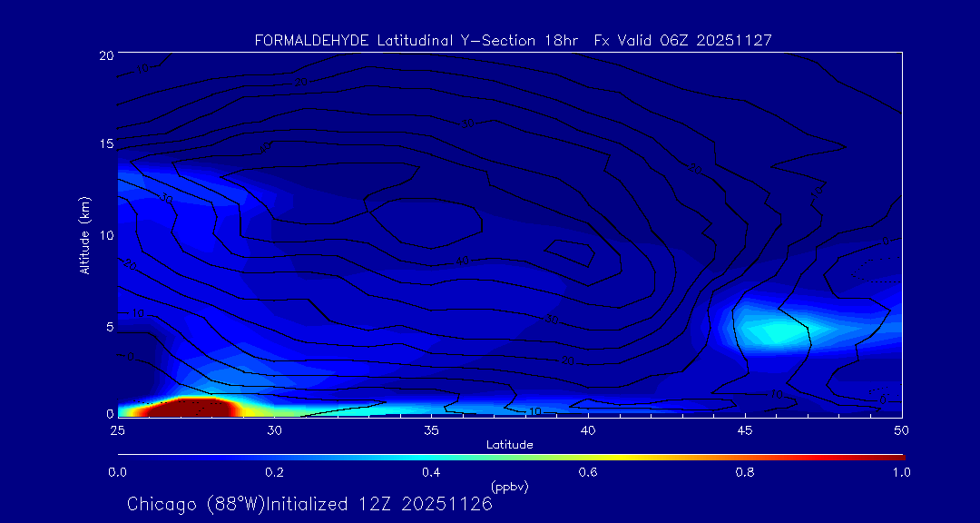This screenshot has width=980, height=523.
Task: Click altitude tick label 15
Action: point(105,144)
